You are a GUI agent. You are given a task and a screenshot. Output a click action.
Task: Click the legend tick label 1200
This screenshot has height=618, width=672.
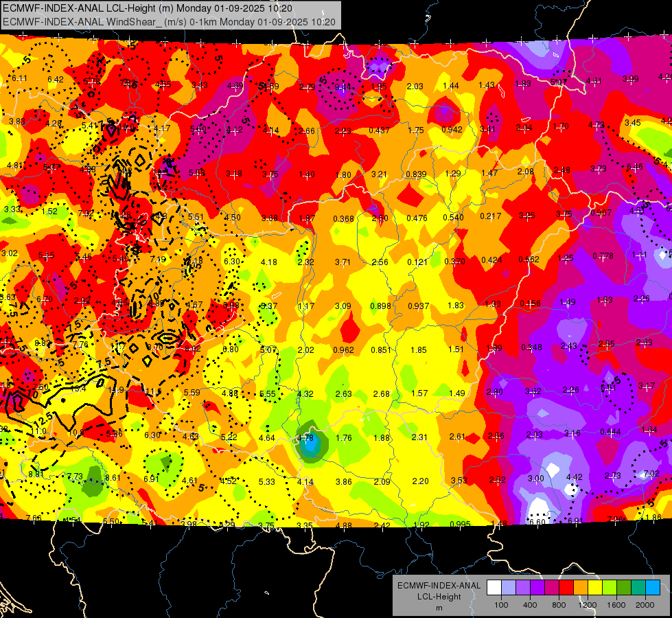click(588, 605)
